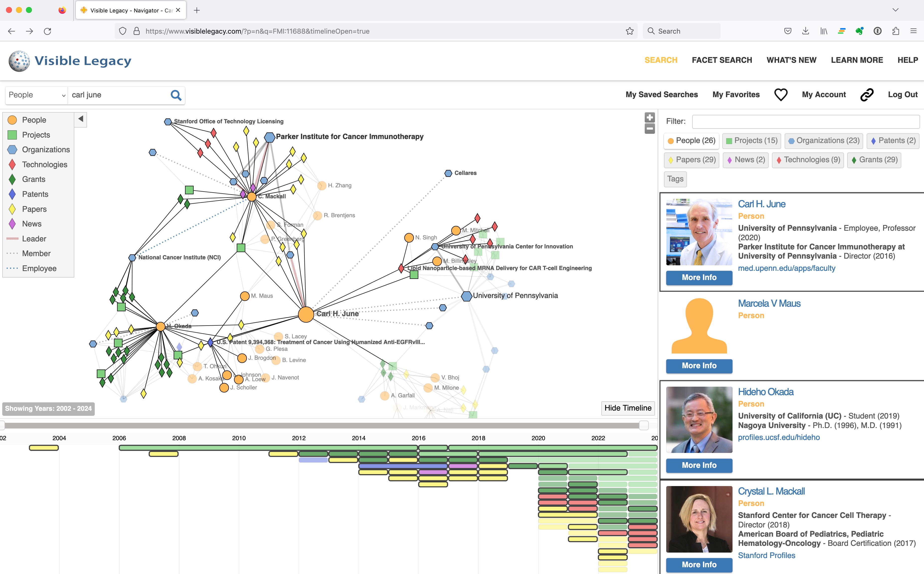Expand Firefox tab list chevron
The image size is (924, 574).
(x=896, y=10)
